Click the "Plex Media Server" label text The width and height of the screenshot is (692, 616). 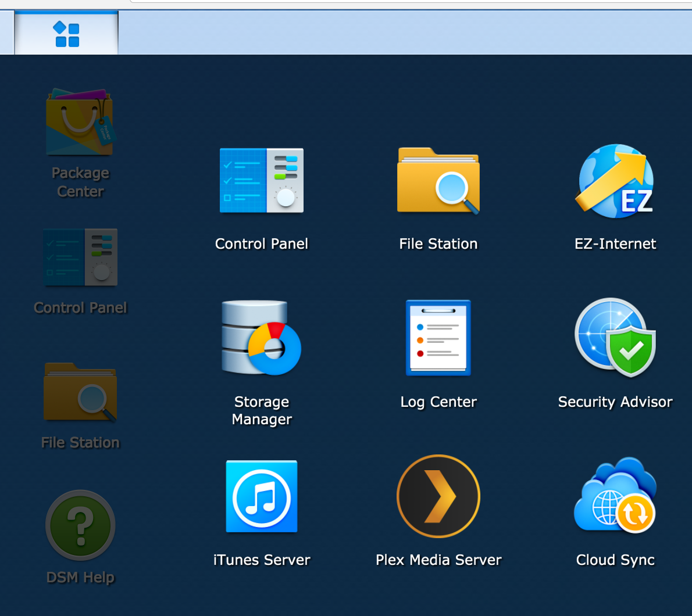(438, 560)
